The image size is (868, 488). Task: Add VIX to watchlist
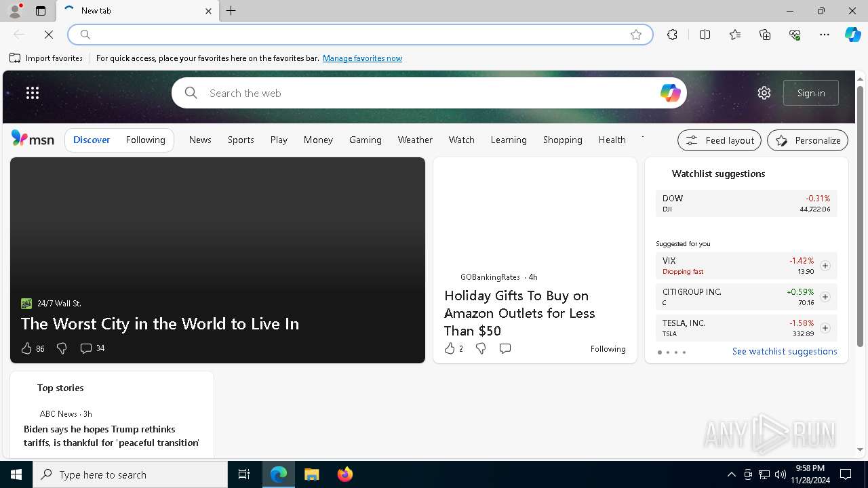coord(825,266)
